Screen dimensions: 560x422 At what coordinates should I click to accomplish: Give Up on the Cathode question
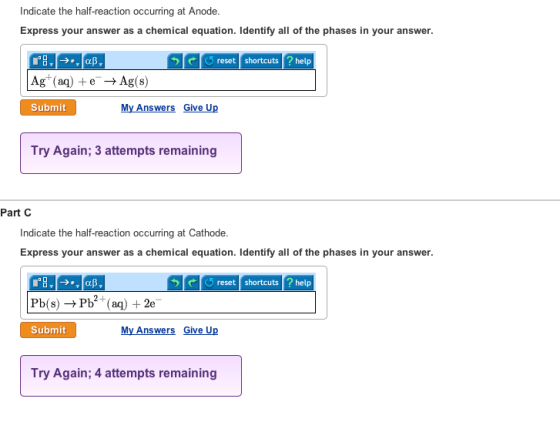click(x=201, y=330)
